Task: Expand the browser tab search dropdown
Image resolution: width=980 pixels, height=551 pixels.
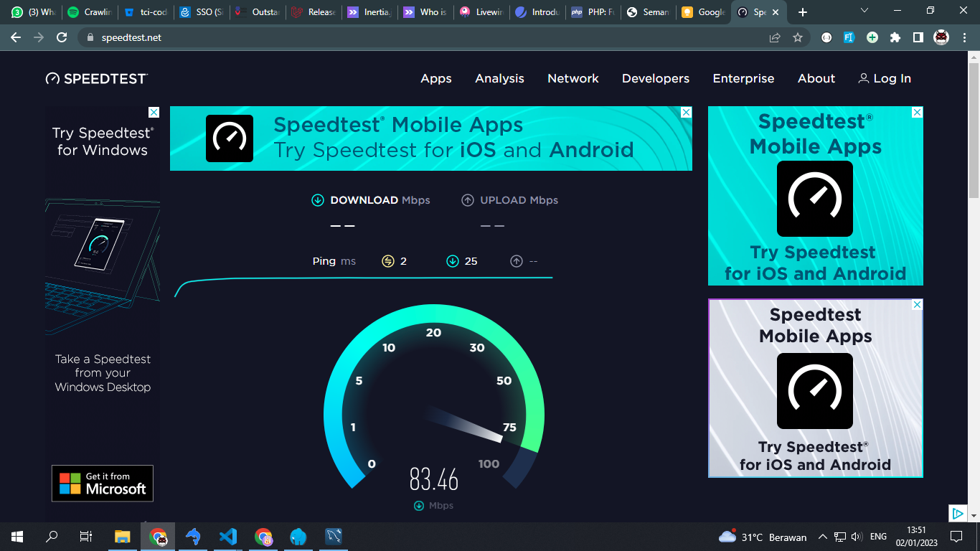Action: point(864,11)
